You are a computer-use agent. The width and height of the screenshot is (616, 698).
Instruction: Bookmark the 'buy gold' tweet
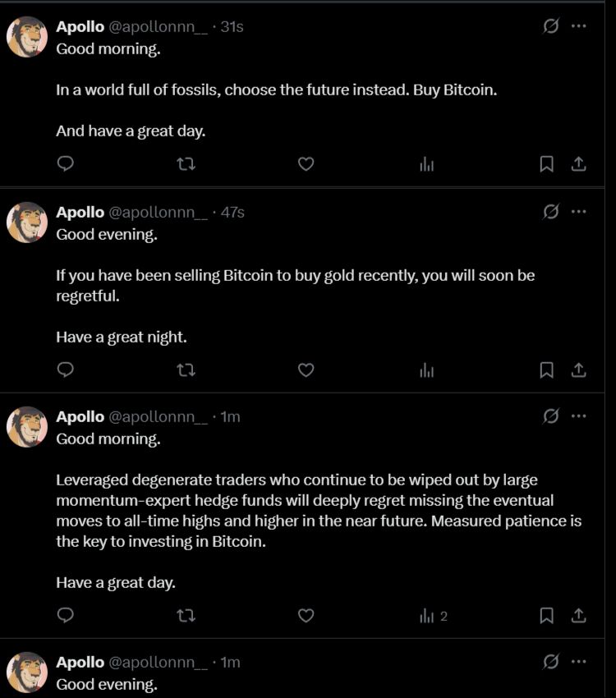tap(546, 370)
